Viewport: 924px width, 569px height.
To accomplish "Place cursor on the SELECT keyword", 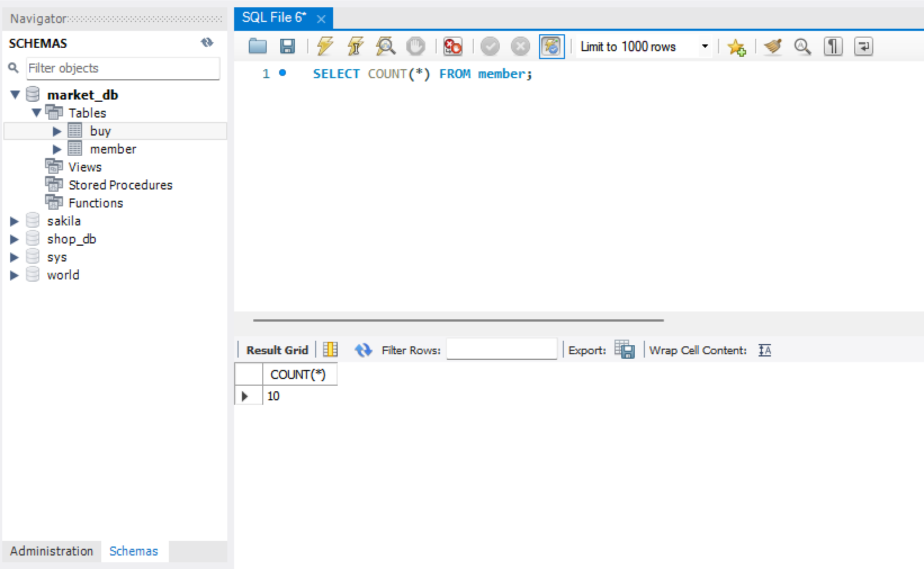I will tap(336, 74).
